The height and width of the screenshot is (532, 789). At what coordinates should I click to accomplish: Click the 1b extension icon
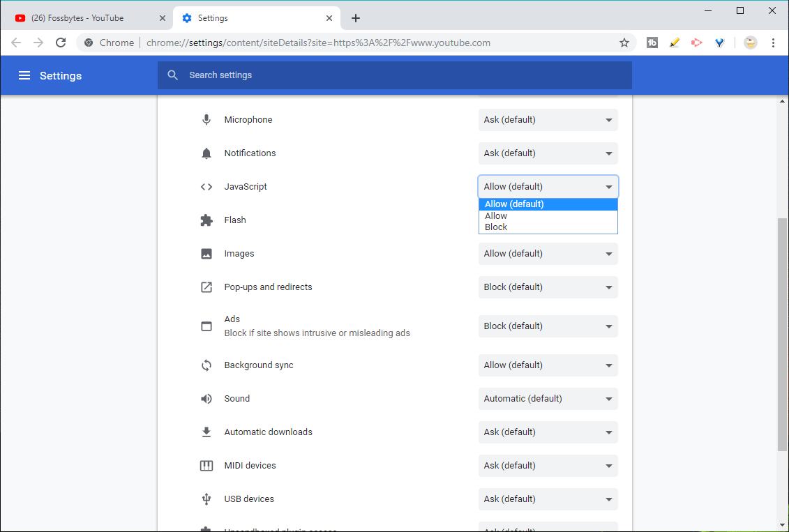[652, 43]
